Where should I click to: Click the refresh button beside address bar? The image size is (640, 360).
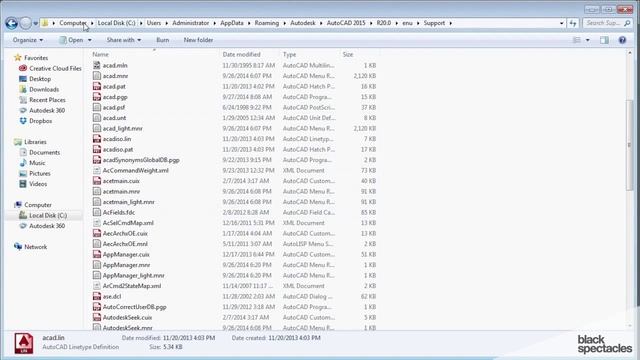[573, 23]
